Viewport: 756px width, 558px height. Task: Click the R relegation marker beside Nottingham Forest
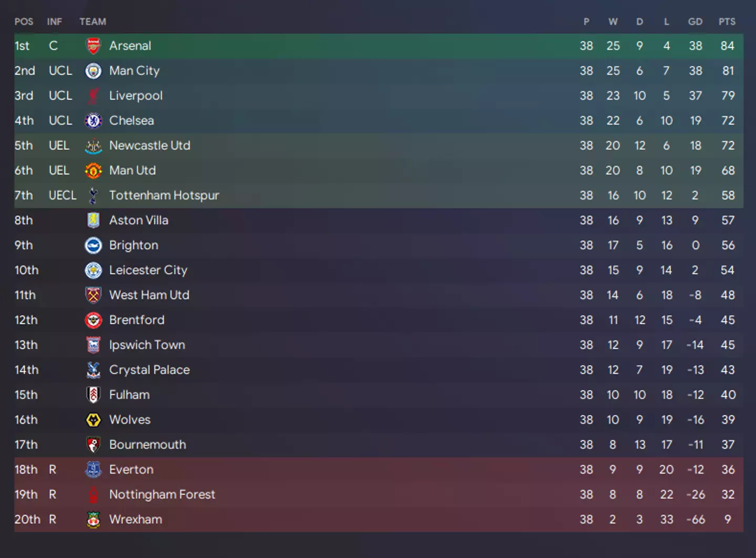tap(52, 494)
